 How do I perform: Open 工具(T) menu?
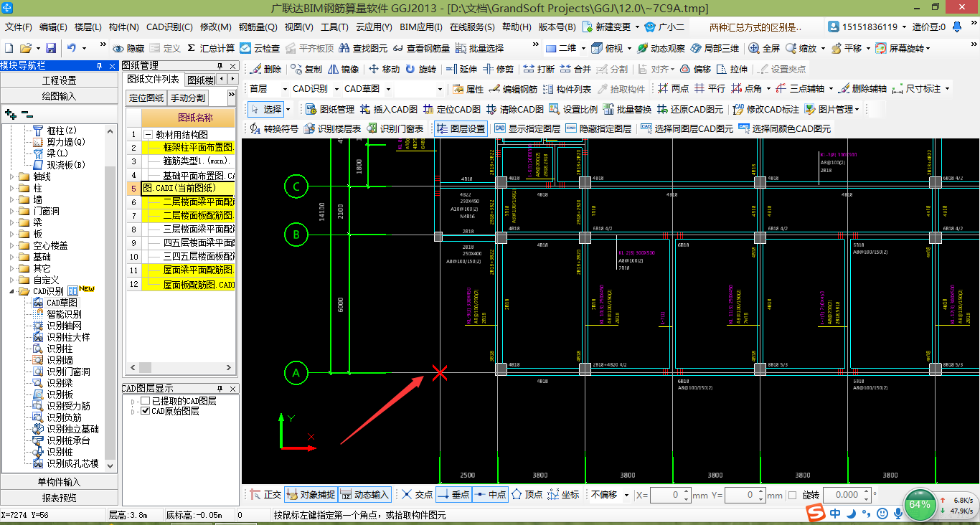(334, 27)
